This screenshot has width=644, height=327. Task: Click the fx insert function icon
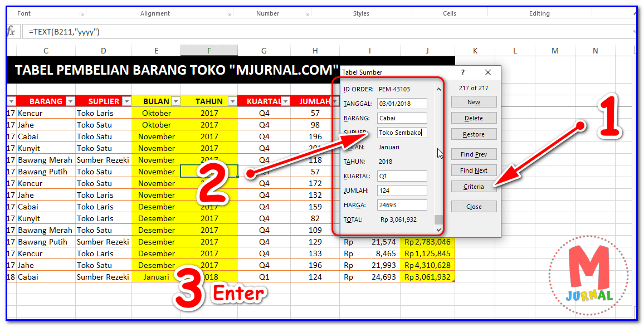[x=11, y=32]
